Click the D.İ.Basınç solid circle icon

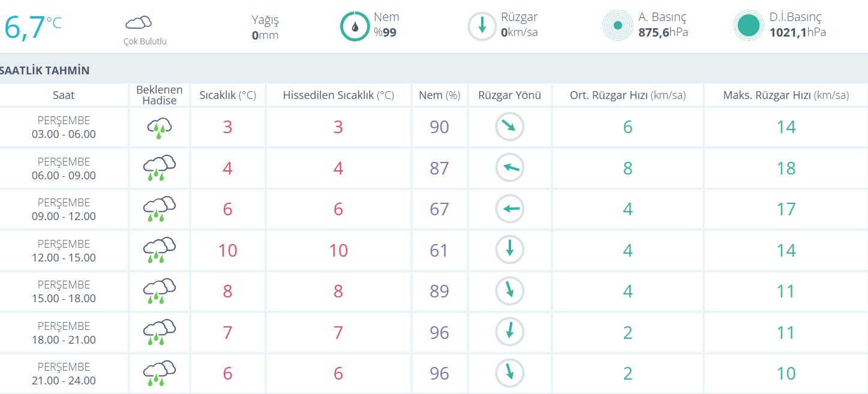[748, 26]
